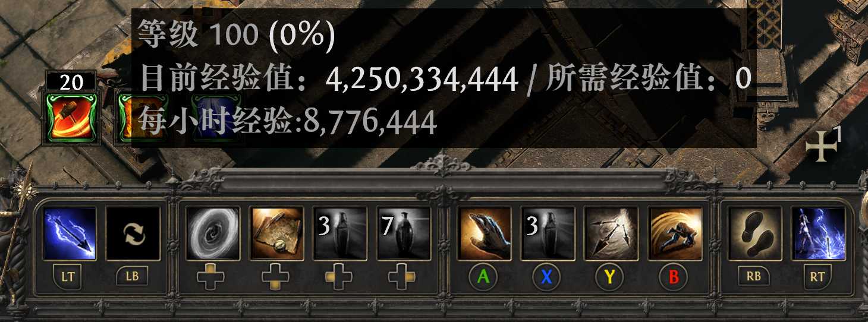
Task: Use the flask with 7 charges
Action: (403, 233)
